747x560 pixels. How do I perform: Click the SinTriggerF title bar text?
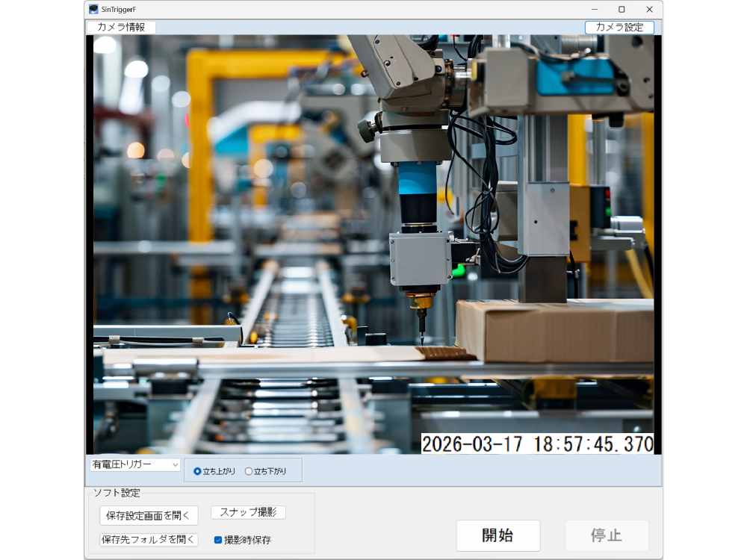point(119,10)
